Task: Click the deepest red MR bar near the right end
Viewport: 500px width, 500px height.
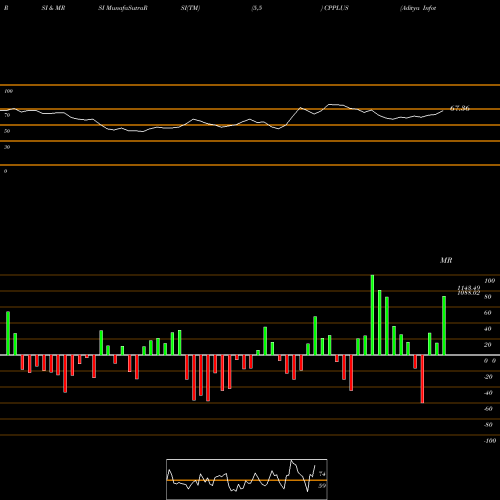Action: tap(422, 379)
